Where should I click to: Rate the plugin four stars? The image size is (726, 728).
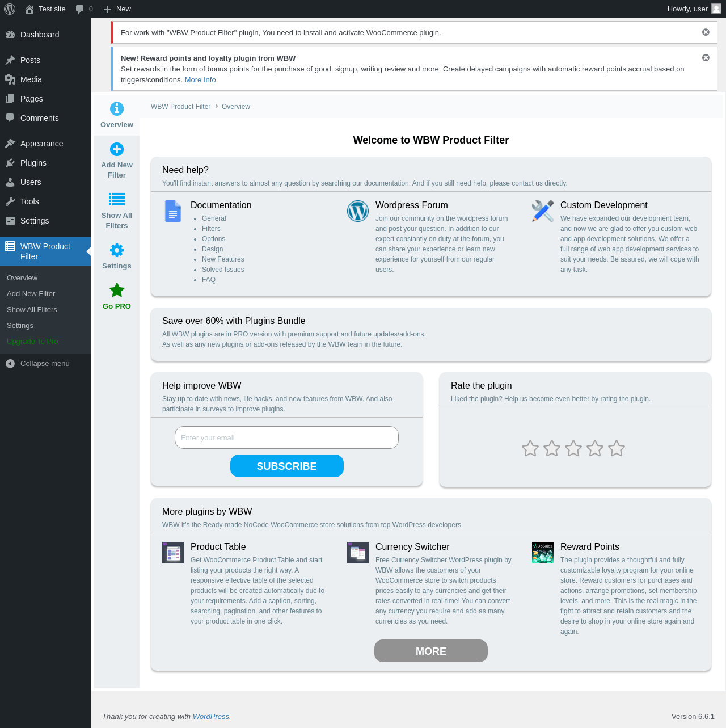595,448
